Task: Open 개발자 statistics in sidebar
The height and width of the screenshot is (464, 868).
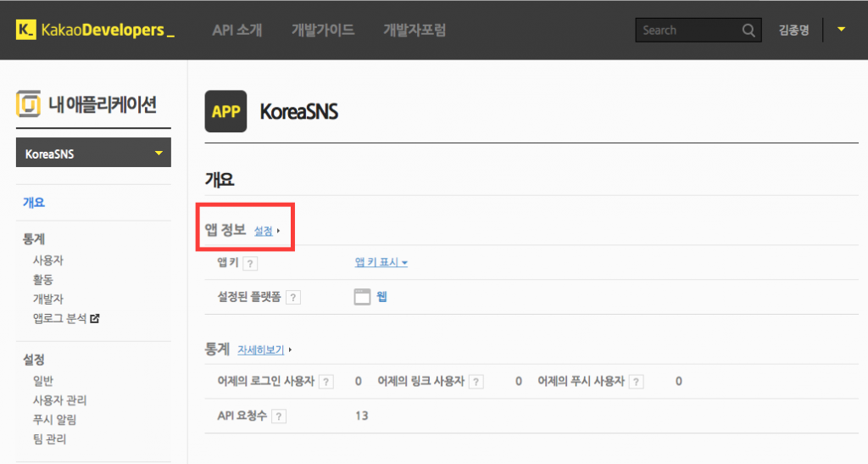Action: click(48, 299)
